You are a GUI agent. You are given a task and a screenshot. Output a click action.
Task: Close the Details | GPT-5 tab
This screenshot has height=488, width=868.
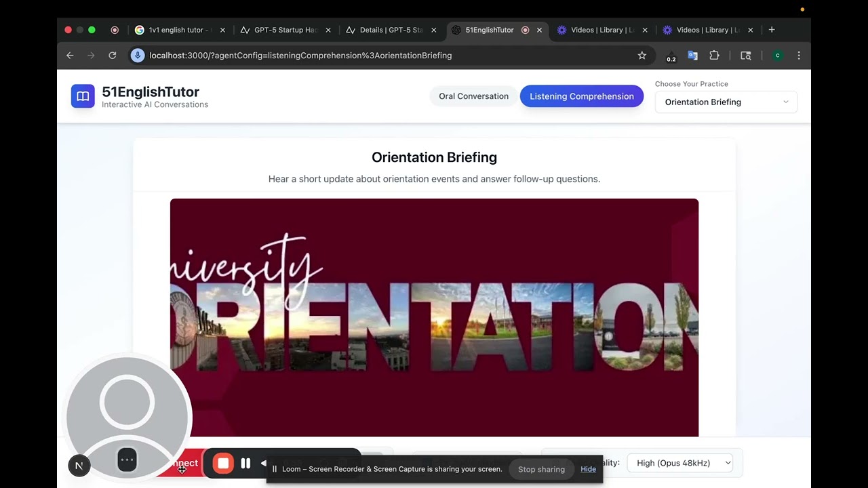click(x=434, y=30)
